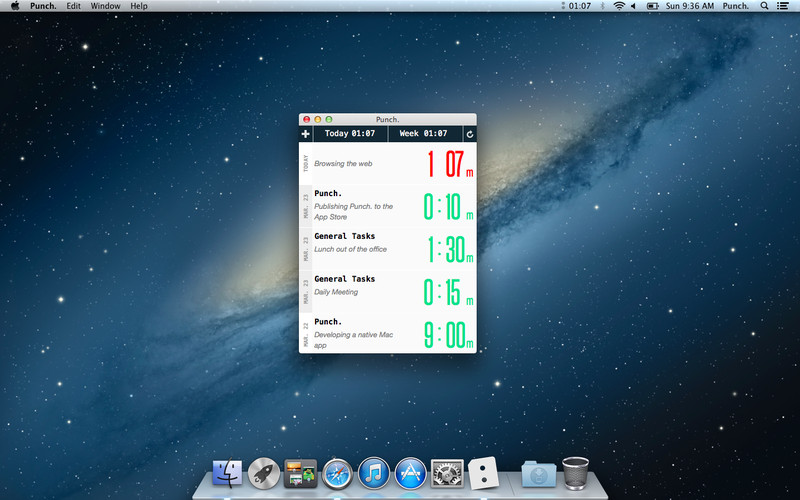Screen dimensions: 800x500
Task: Add a new task with the plus icon
Action: (x=305, y=134)
